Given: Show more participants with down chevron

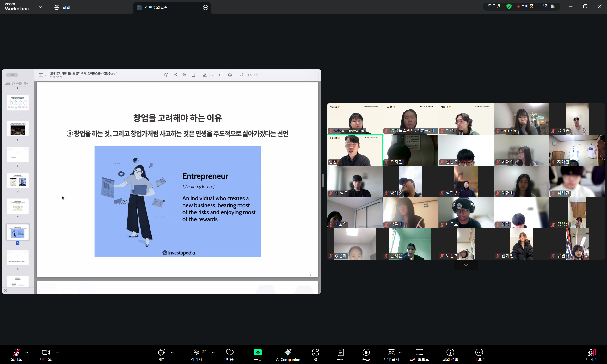Looking at the screenshot, I should (x=466, y=265).
